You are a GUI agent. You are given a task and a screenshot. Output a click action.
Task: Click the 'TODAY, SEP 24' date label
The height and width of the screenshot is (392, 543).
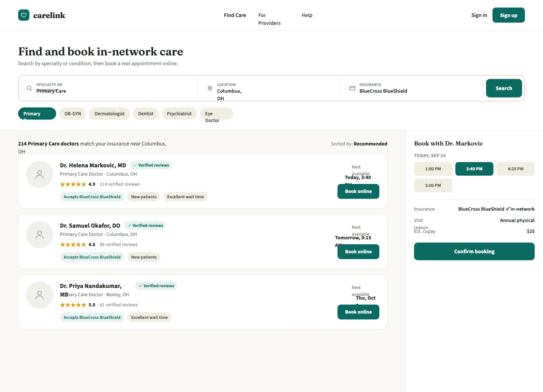coord(430,156)
